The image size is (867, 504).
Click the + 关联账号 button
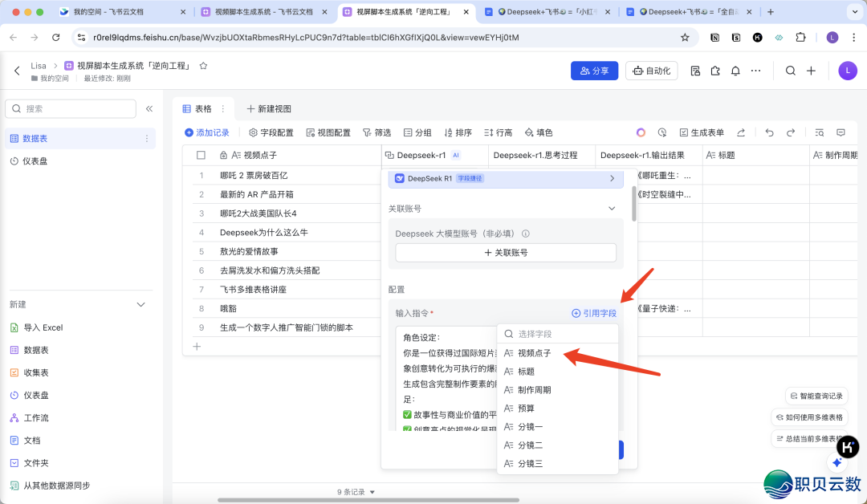506,252
